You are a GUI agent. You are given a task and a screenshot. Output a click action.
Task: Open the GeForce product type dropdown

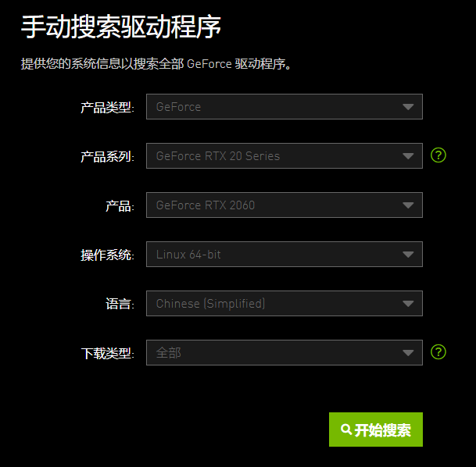click(285, 107)
